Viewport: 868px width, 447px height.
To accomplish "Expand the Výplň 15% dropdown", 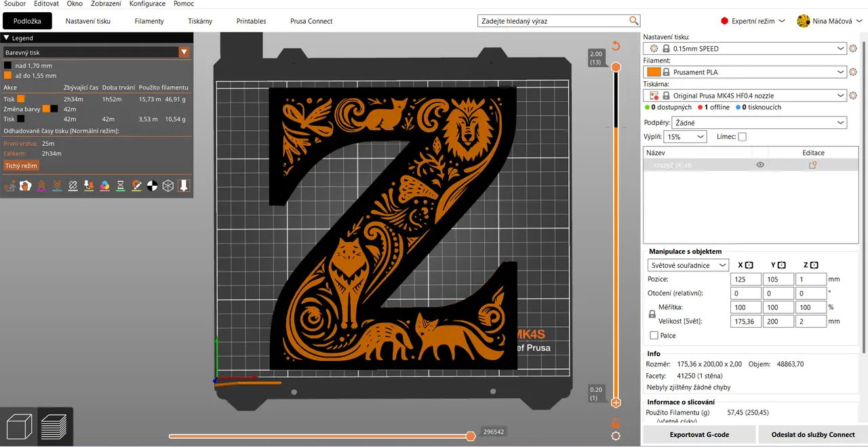I will coord(685,136).
